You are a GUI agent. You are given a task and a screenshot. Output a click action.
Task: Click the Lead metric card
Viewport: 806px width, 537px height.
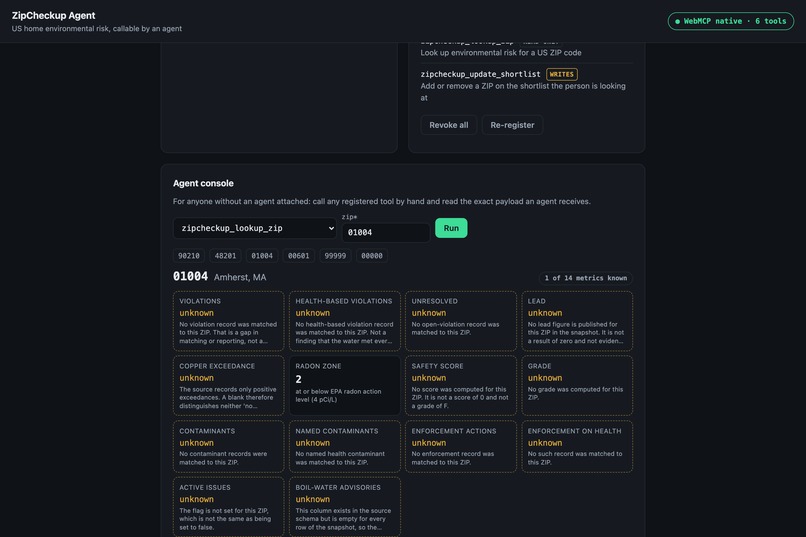tap(577, 321)
